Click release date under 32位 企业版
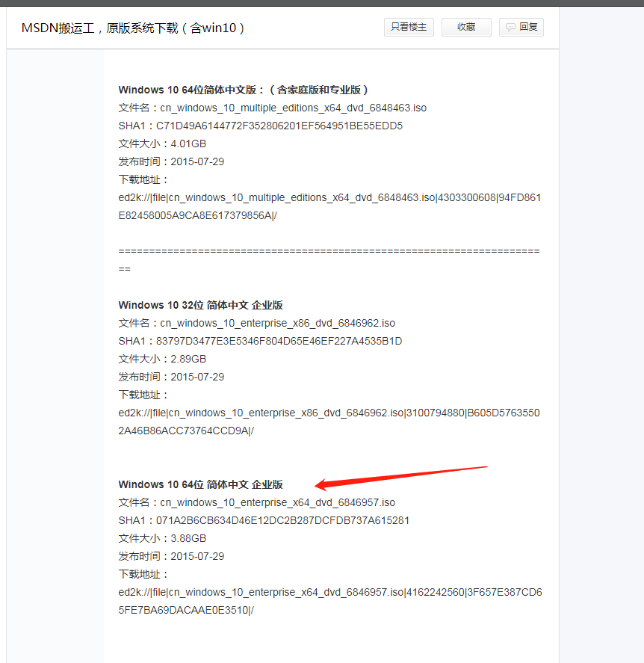The width and height of the screenshot is (644, 663). coord(171,377)
